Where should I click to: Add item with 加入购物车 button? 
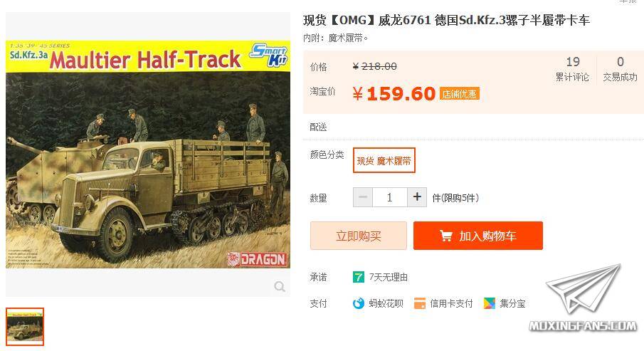pyautogui.click(x=478, y=236)
